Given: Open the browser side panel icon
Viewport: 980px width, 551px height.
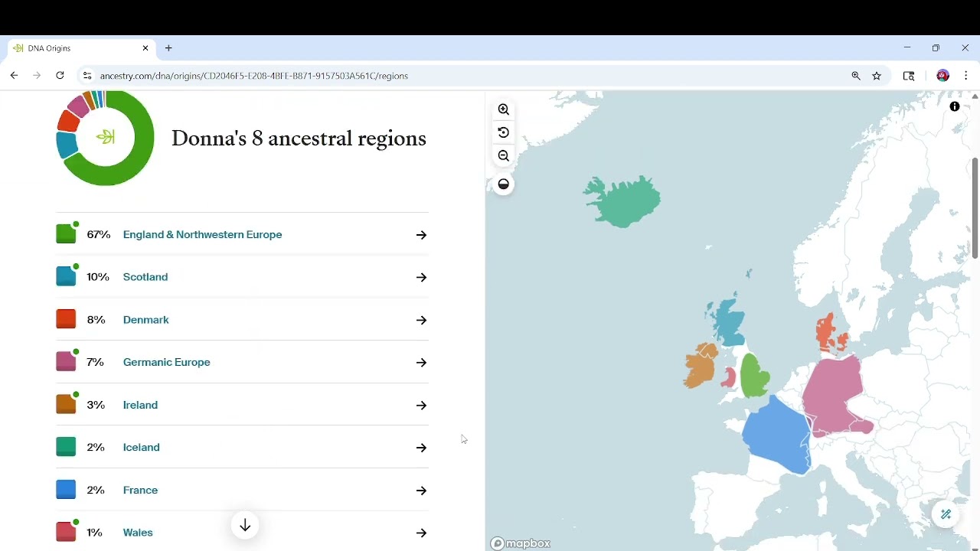Looking at the screenshot, I should 909,76.
